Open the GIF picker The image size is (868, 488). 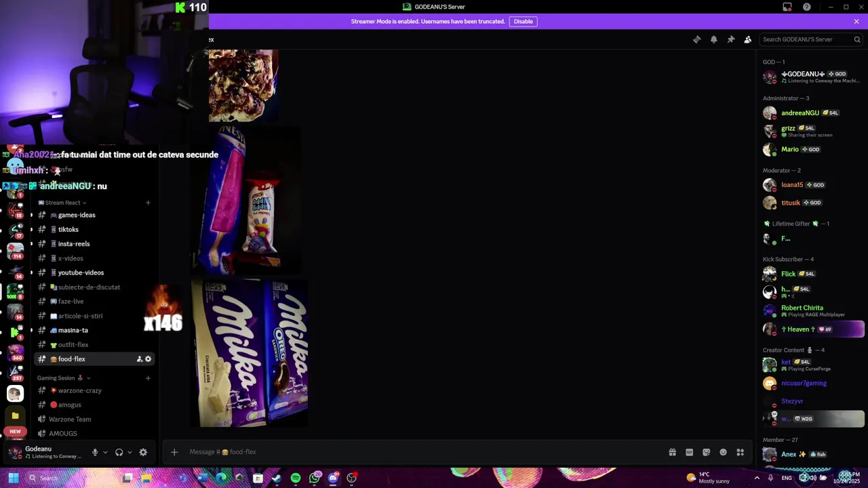coord(689,452)
